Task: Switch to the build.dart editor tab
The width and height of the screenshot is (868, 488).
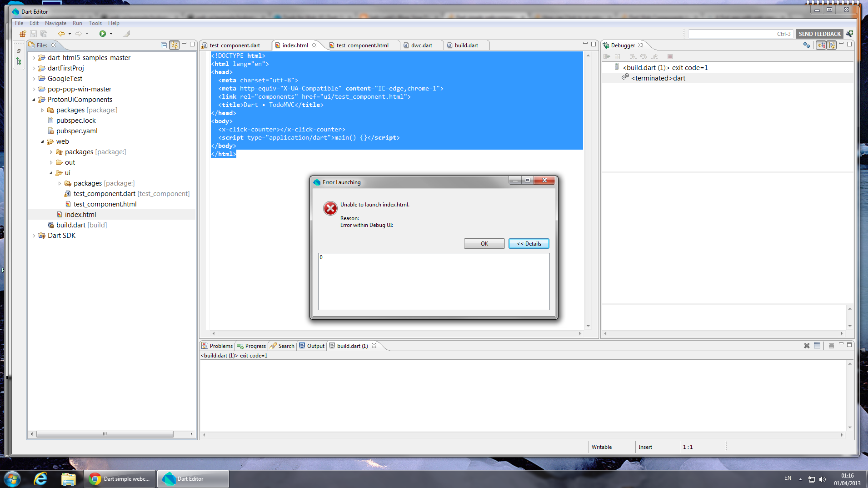Action: (466, 45)
